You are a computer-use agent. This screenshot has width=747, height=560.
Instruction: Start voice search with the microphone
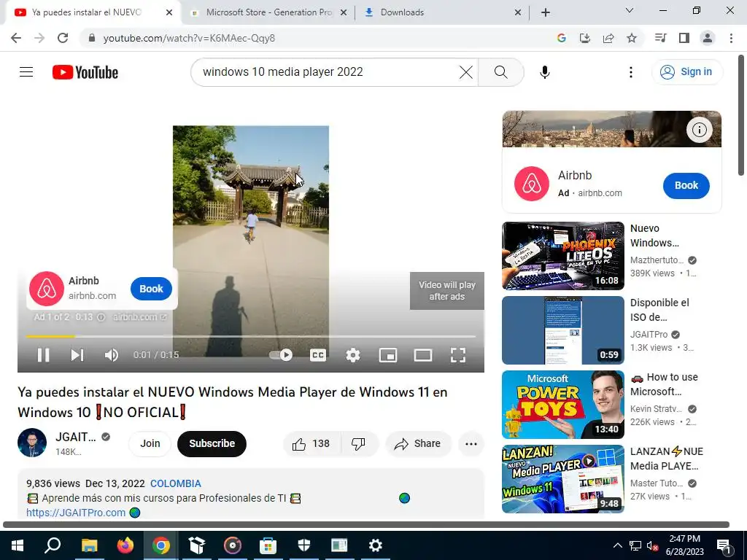coord(544,72)
